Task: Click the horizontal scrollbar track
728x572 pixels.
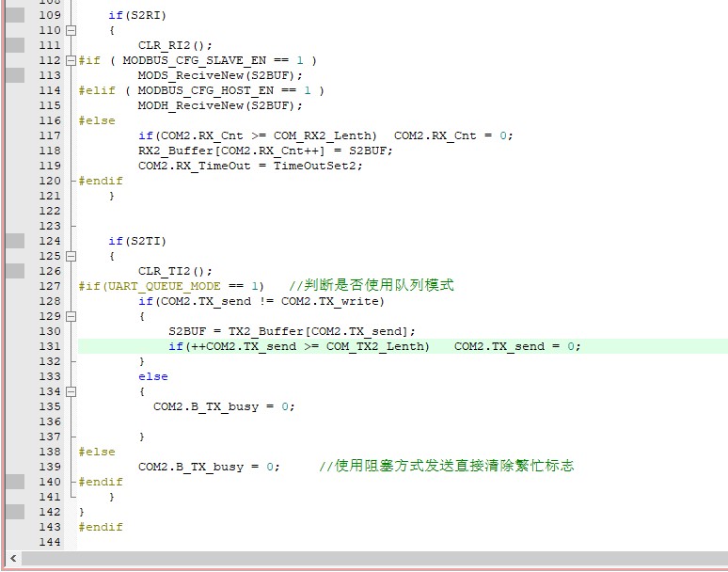Action: click(x=374, y=558)
